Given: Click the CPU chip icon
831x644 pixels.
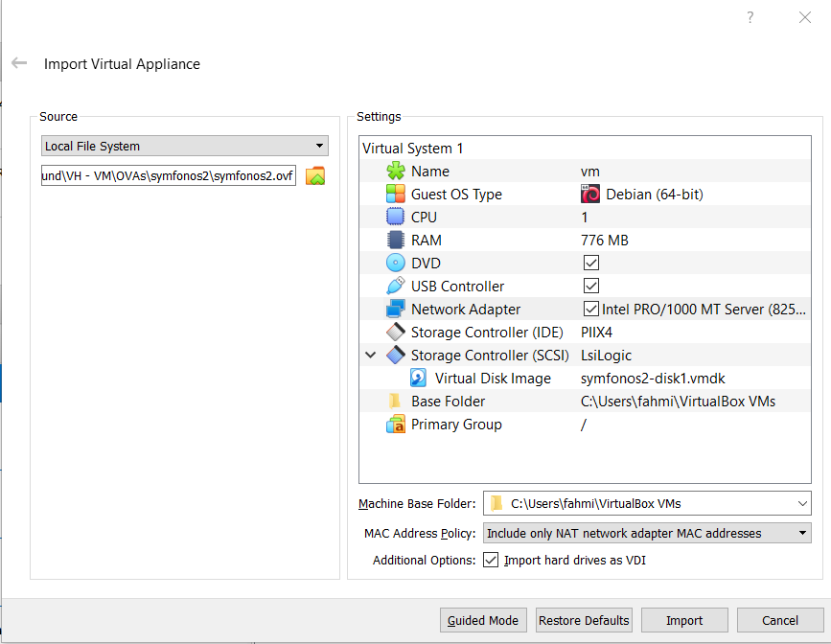Looking at the screenshot, I should click(x=395, y=217).
